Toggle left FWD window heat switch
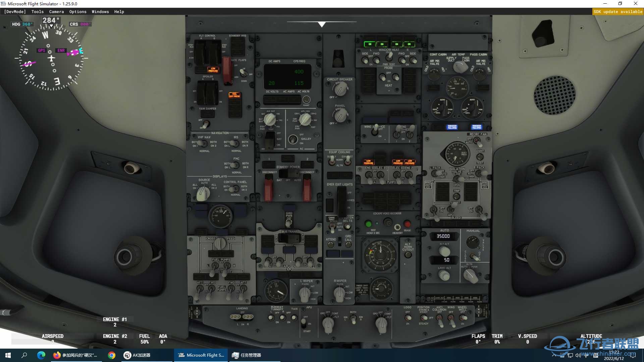Screen dimensions: 644x362 click(x=376, y=60)
